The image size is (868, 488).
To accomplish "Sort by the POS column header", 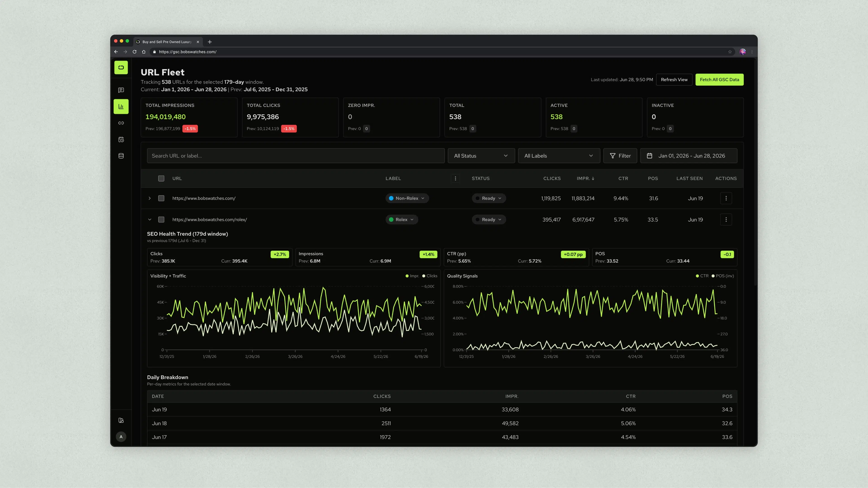I will pos(653,178).
